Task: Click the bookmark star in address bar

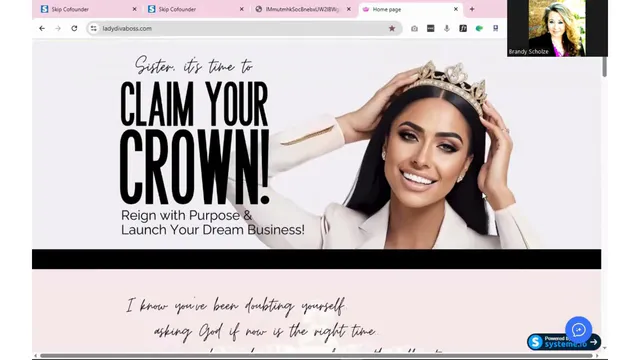Action: tap(392, 29)
